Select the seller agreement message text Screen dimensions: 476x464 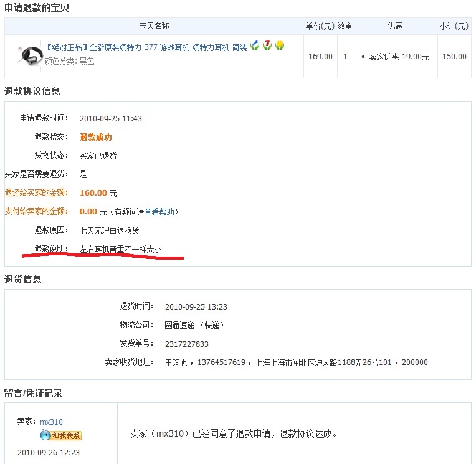(234, 433)
